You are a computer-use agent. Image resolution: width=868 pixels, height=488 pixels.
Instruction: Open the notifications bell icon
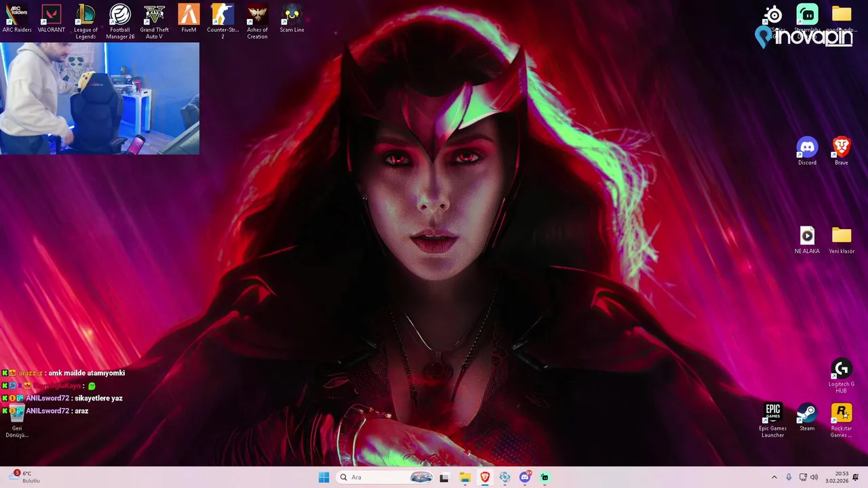856,477
